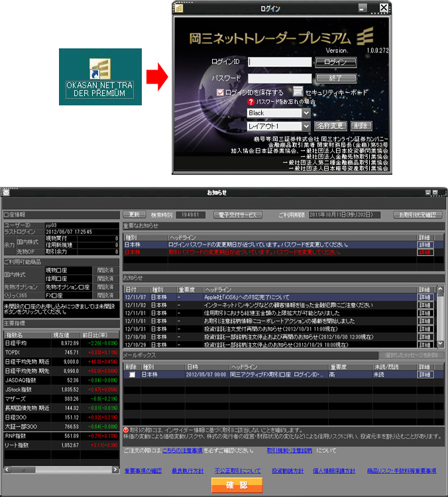Screen dimensions: 448x497
Task: Click the 更新 refresh button
Action: (x=135, y=215)
